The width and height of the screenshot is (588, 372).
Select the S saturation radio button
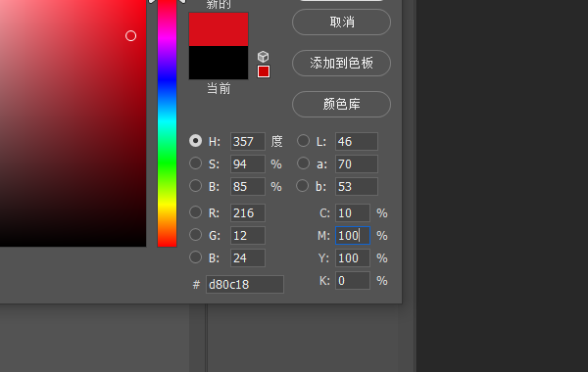pos(195,163)
